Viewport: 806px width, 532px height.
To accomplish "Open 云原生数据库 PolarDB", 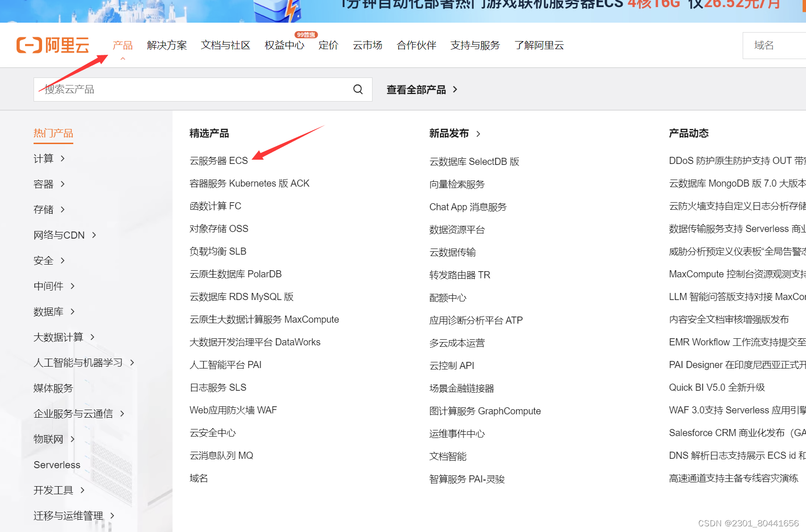I will [235, 274].
